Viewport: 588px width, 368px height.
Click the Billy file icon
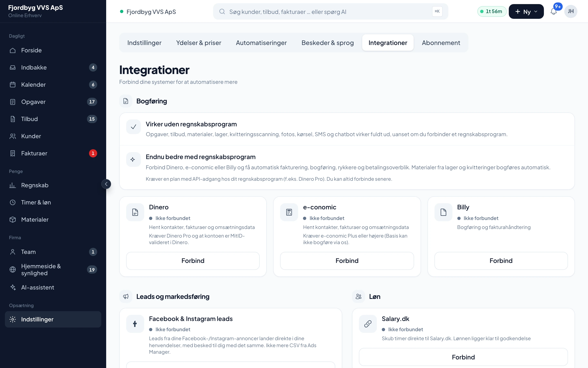click(x=443, y=212)
